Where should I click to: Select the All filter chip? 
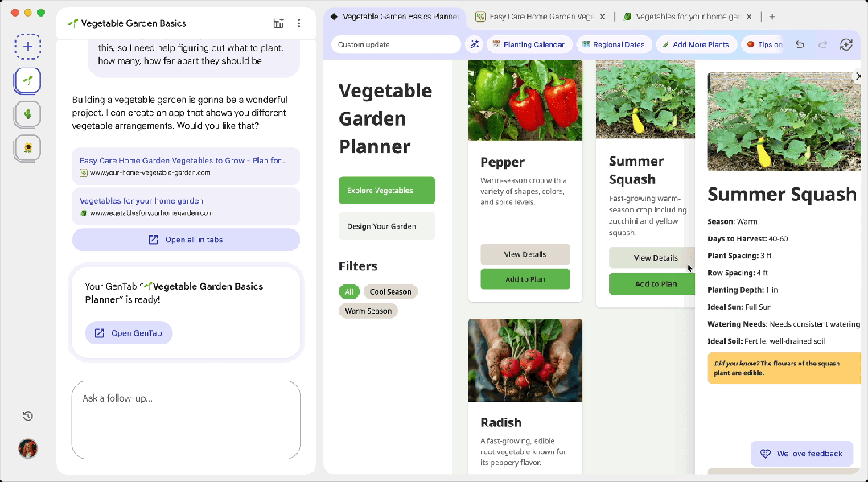pos(349,291)
